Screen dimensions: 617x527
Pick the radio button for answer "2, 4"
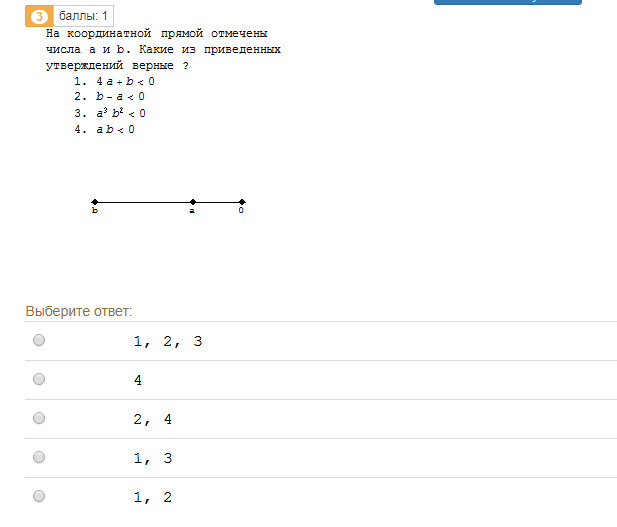pyautogui.click(x=39, y=418)
